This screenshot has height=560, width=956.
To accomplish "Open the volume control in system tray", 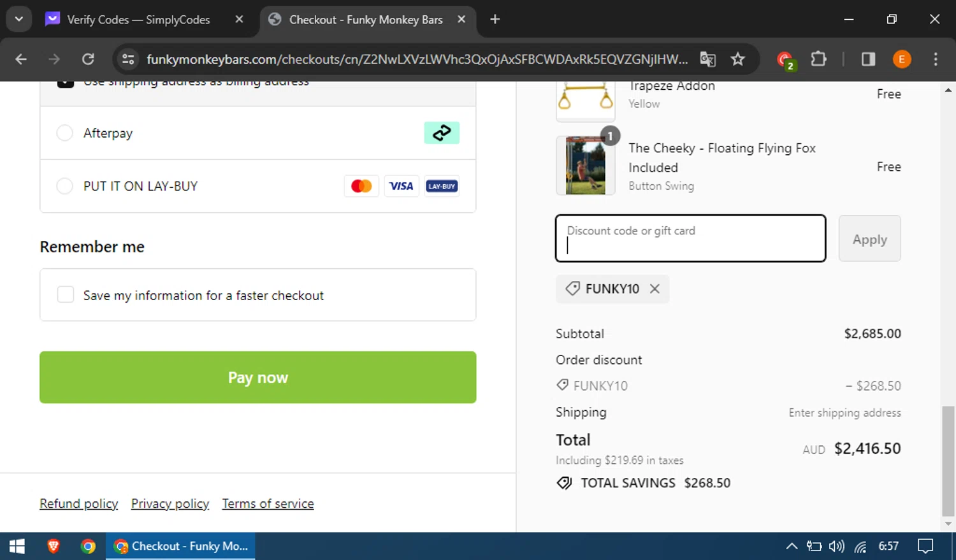I will coord(837,546).
